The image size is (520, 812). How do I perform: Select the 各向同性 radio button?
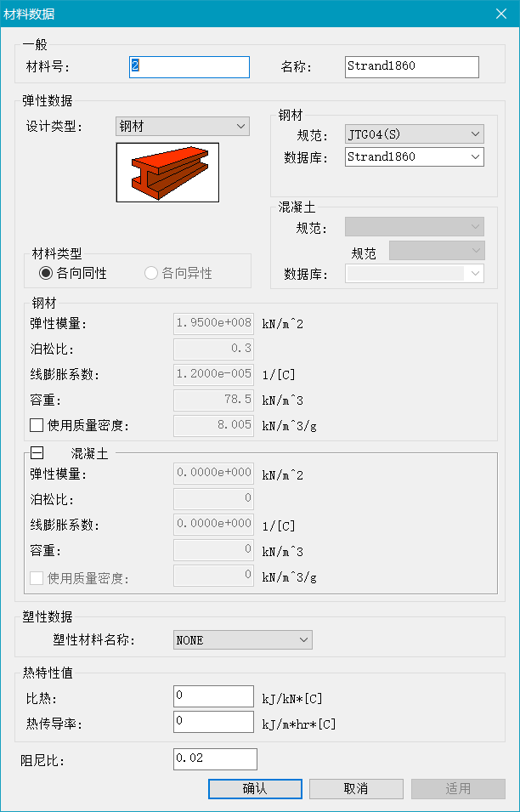click(x=46, y=273)
